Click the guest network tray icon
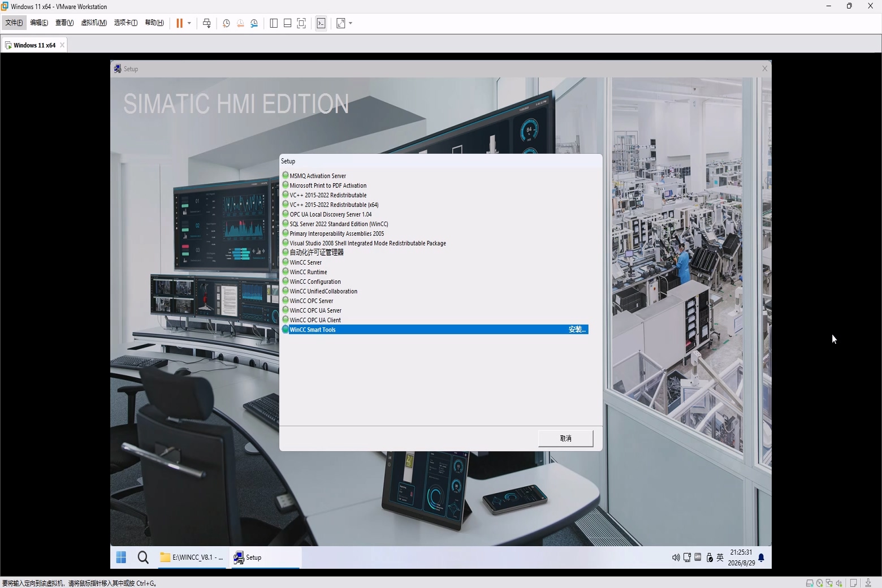This screenshot has height=588, width=882. coord(687,557)
